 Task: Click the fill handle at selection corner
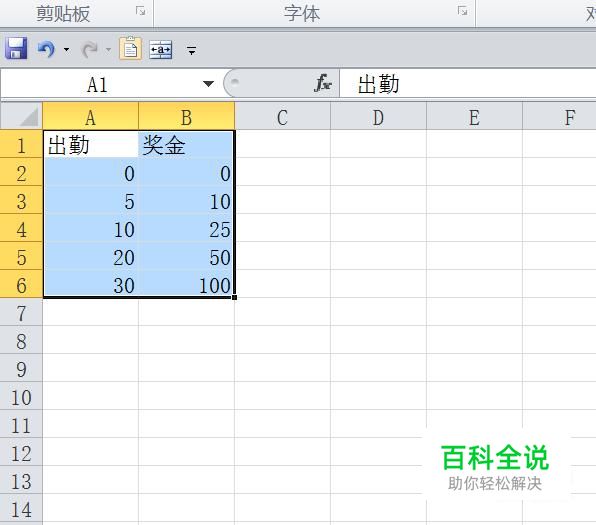[x=235, y=297]
